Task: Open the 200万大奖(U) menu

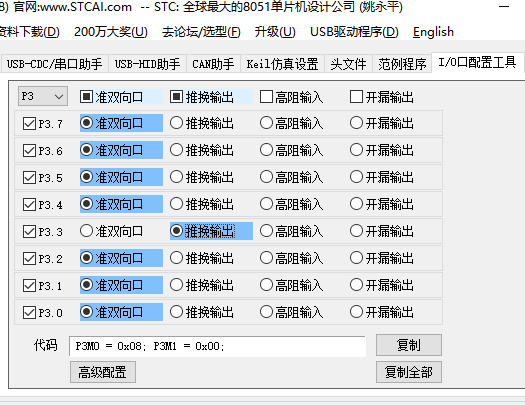Action: [111, 32]
